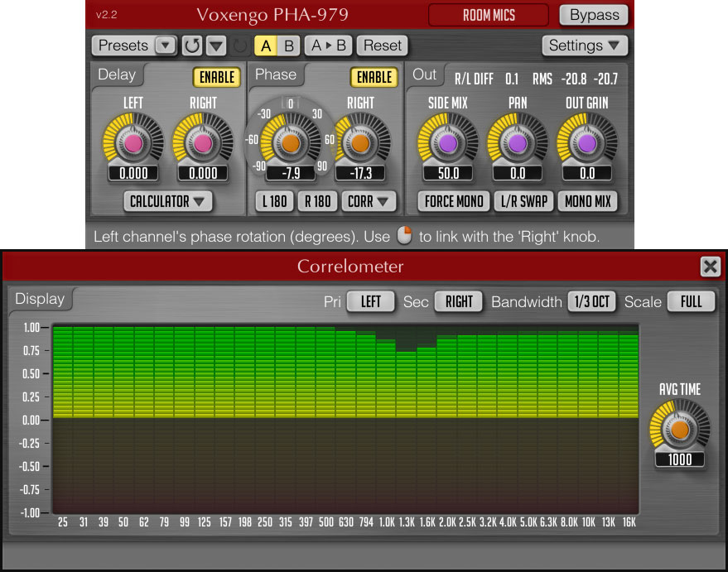Click the Reset button
728x572 pixels.
click(x=382, y=46)
